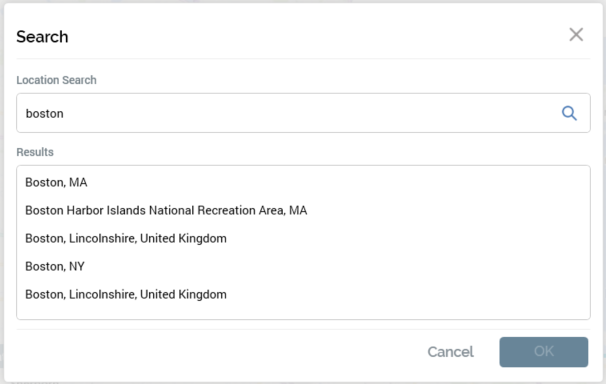Click empty middle of the search text box
This screenshot has height=384, width=606.
tap(309, 113)
